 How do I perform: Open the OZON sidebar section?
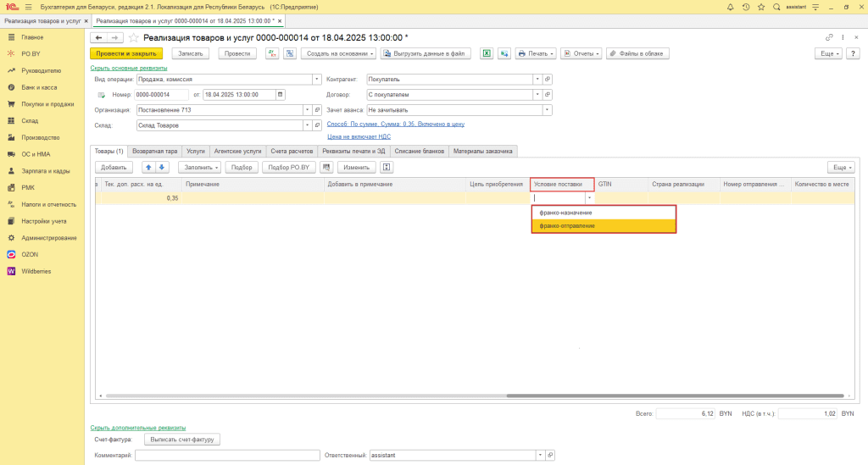30,255
